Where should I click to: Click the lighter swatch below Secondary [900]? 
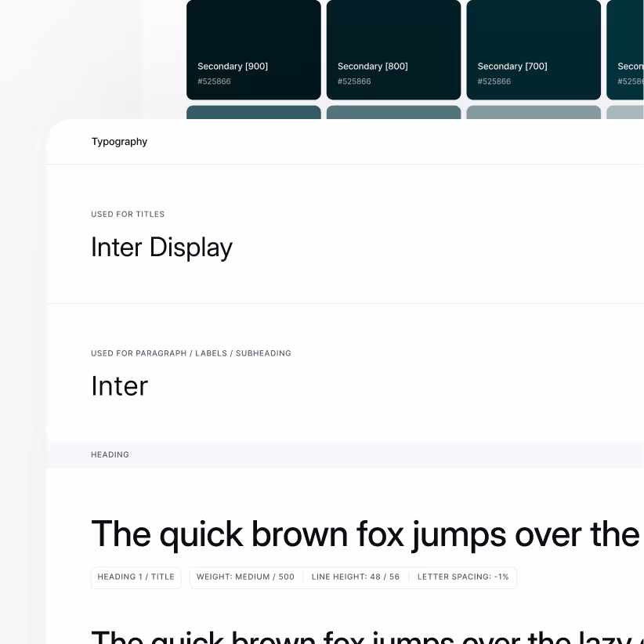tap(253, 112)
